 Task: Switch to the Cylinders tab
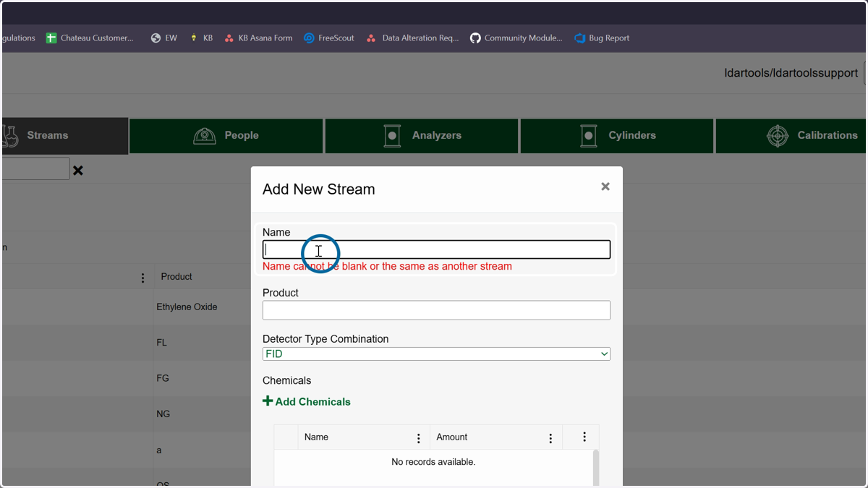(x=617, y=136)
